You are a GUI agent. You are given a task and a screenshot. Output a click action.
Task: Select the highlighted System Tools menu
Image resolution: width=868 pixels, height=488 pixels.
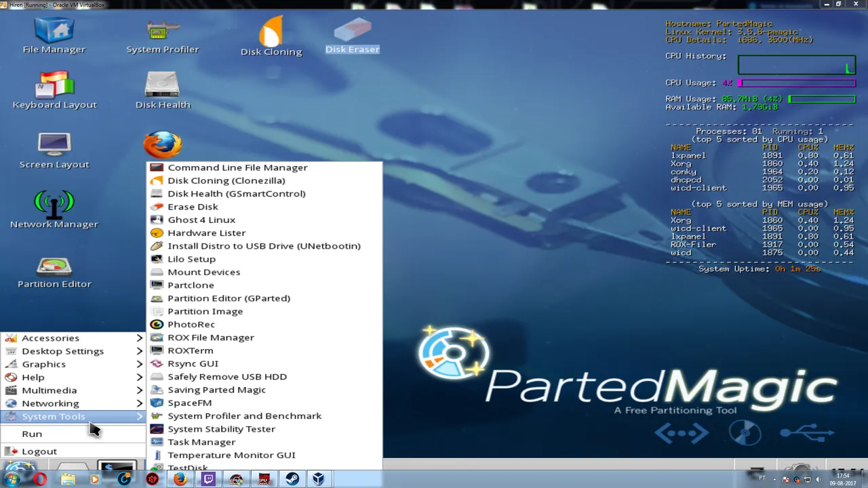(73, 417)
